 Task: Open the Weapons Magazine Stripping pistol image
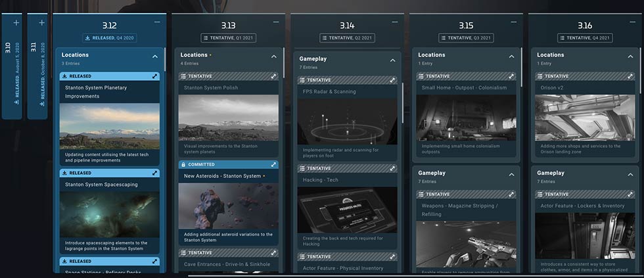point(466,244)
